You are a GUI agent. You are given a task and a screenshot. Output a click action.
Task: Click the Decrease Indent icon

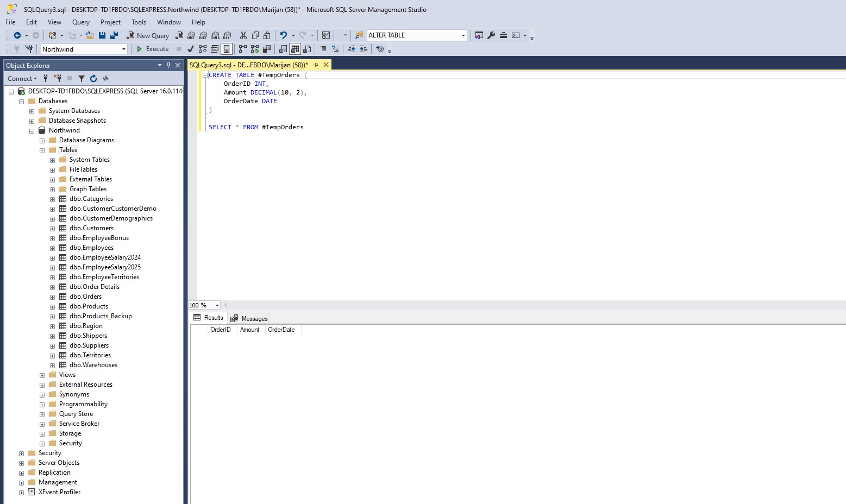click(x=352, y=49)
